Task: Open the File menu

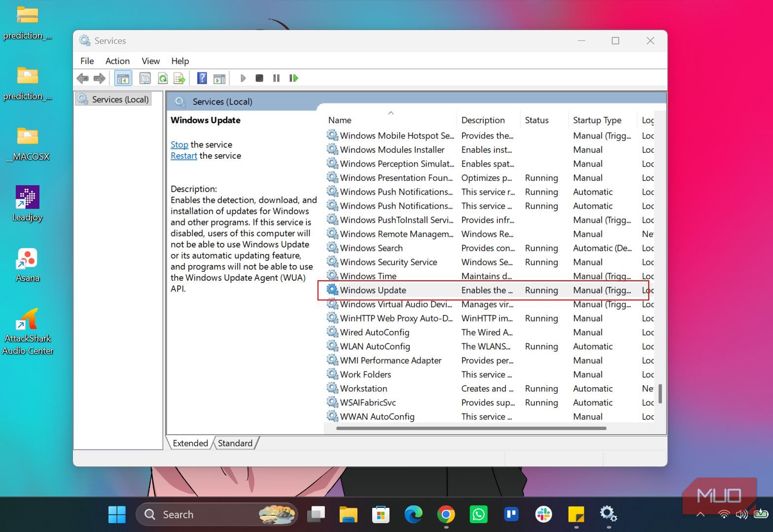Action: (x=87, y=61)
